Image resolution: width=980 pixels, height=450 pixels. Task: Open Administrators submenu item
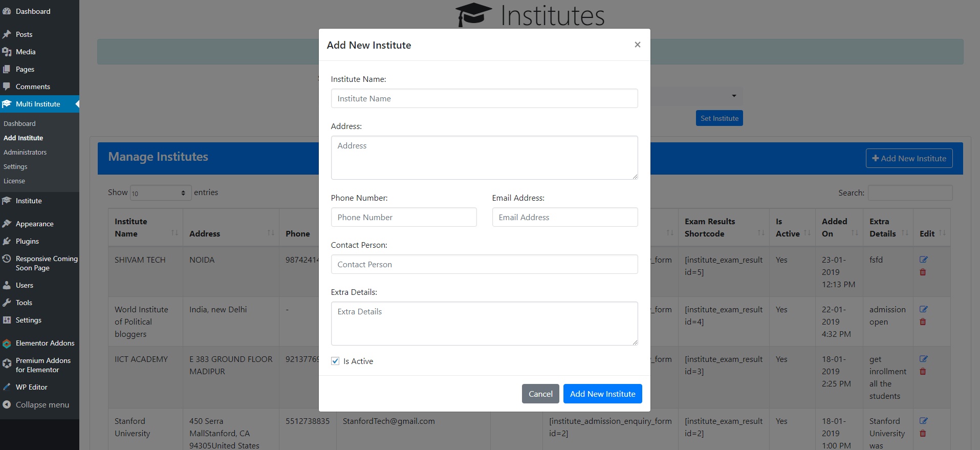coord(25,152)
